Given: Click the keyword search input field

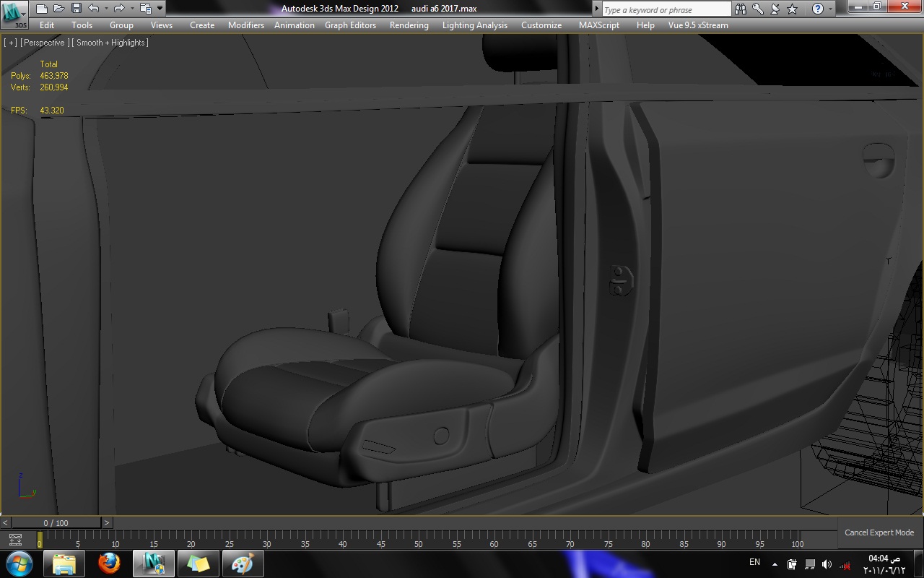Looking at the screenshot, I should pyautogui.click(x=666, y=9).
